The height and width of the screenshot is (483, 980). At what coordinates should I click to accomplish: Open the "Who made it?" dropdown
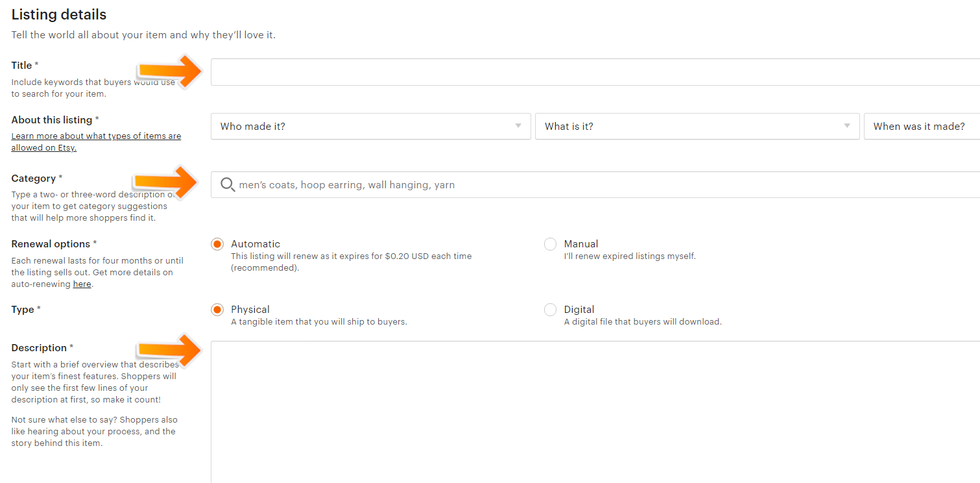click(370, 127)
